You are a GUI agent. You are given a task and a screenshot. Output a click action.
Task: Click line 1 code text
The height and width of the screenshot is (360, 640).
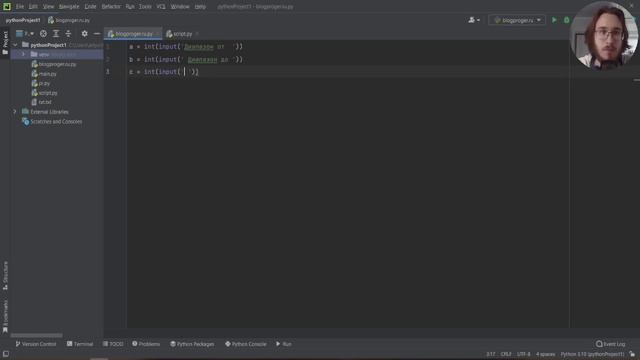pos(186,47)
